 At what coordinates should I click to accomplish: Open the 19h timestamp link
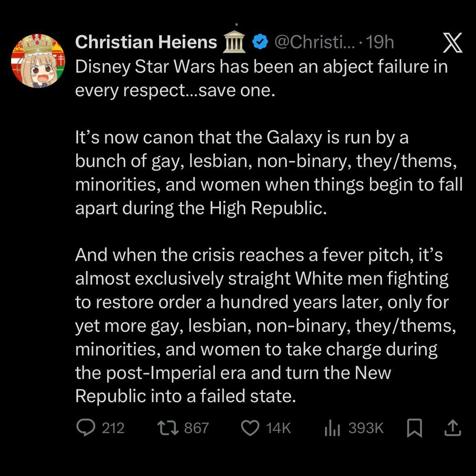click(x=380, y=43)
